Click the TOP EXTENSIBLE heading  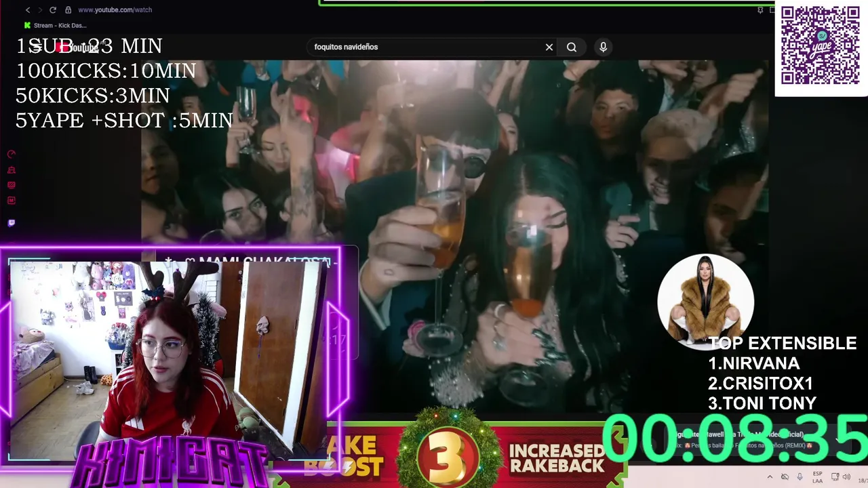tap(783, 344)
